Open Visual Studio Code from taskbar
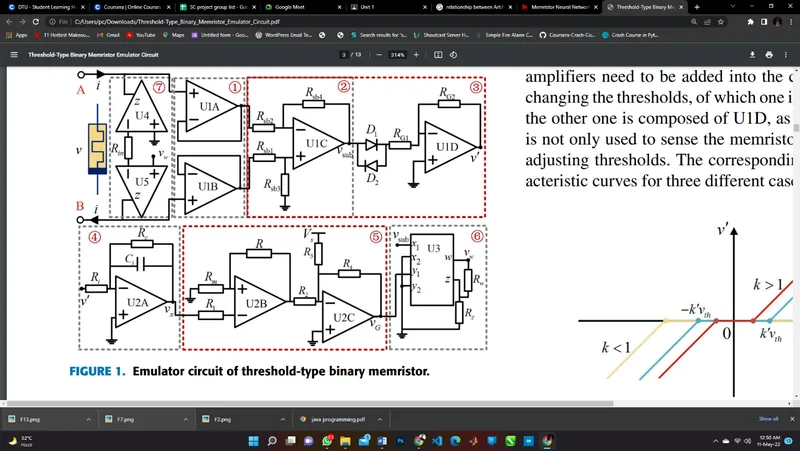 click(x=437, y=441)
